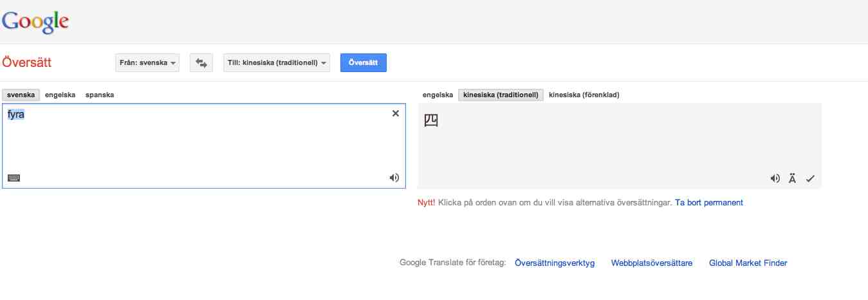Swap the source and target languages
Screen dimensions: 868x300
tap(201, 63)
